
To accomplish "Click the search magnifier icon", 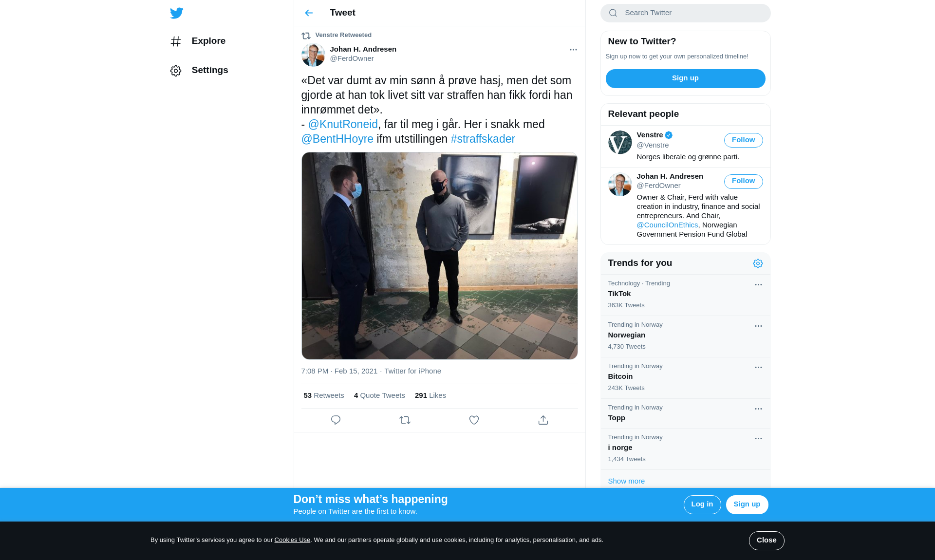I will click(613, 13).
